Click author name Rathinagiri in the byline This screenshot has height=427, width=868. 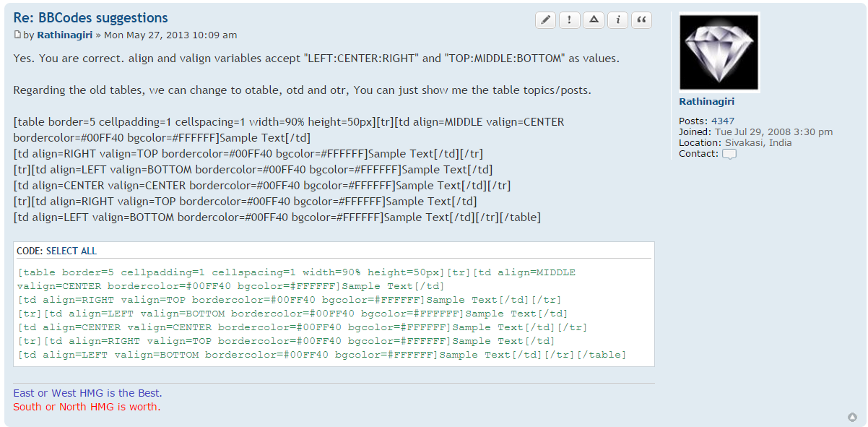tap(65, 35)
